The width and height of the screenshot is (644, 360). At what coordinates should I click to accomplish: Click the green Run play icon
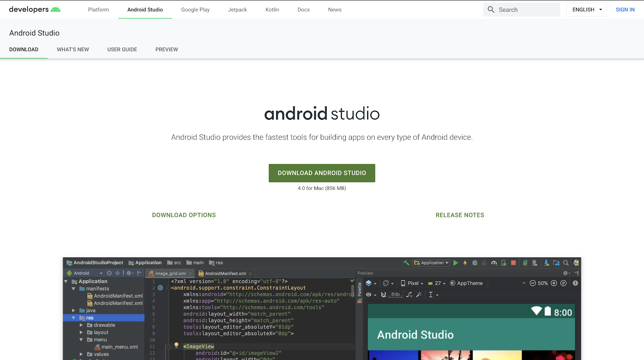click(x=456, y=263)
